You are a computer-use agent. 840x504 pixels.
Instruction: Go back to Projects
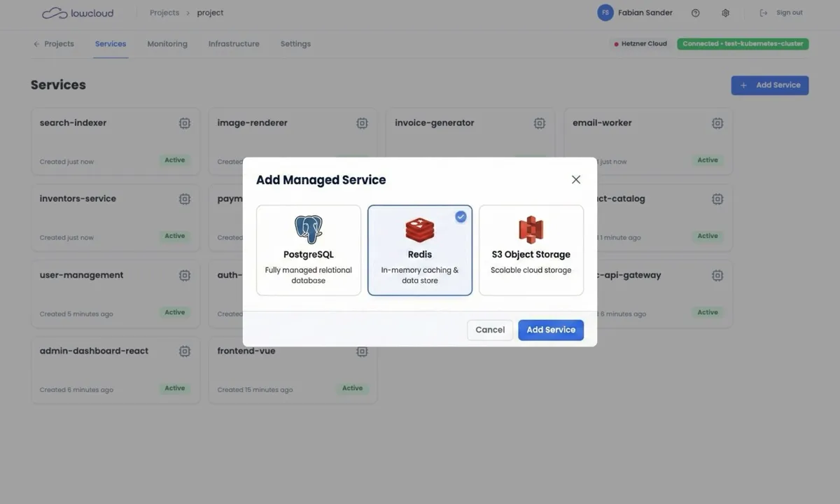pos(53,43)
